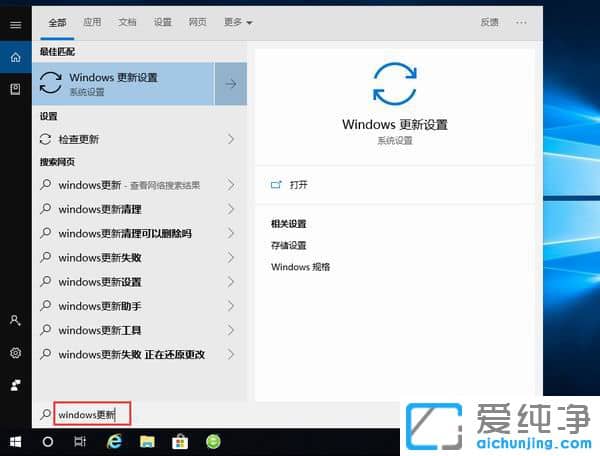Image resolution: width=600 pixels, height=456 pixels.
Task: Click the search input containing windows更新
Action: coord(92,414)
